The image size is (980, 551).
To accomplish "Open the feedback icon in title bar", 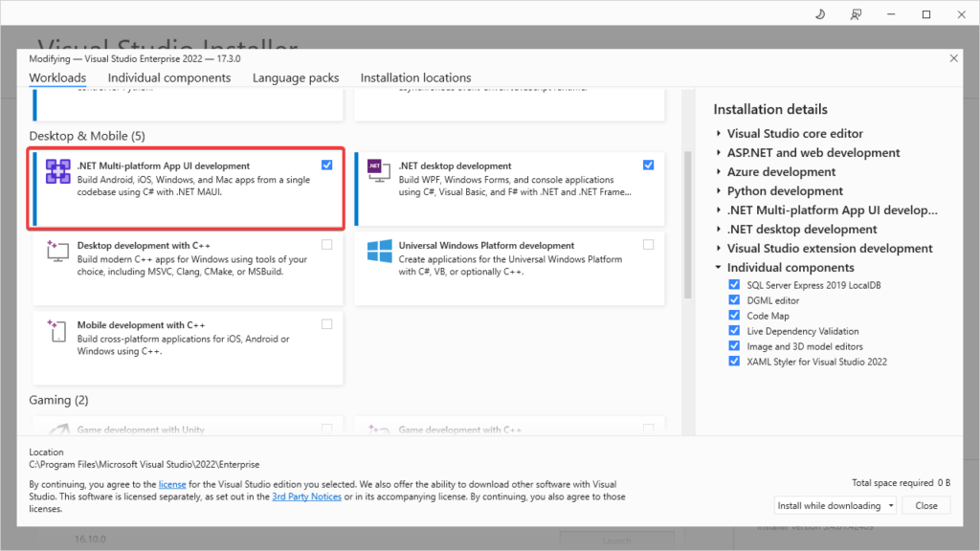I will (x=856, y=14).
